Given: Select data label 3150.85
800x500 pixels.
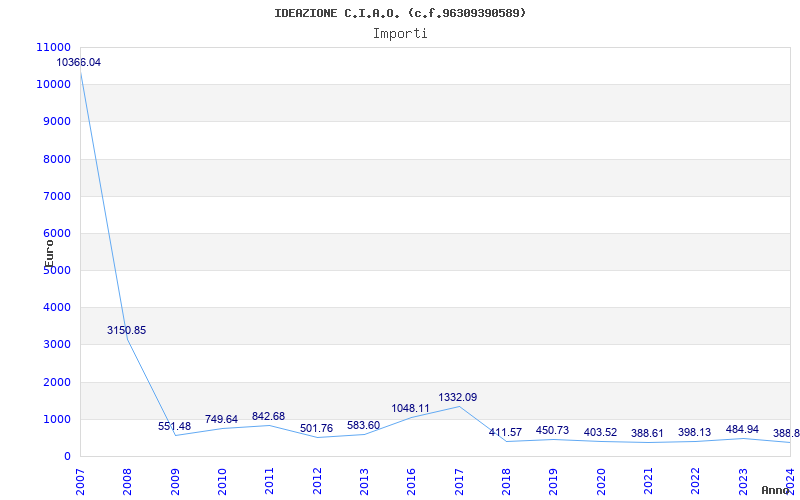Looking at the screenshot, I should 127,330.
